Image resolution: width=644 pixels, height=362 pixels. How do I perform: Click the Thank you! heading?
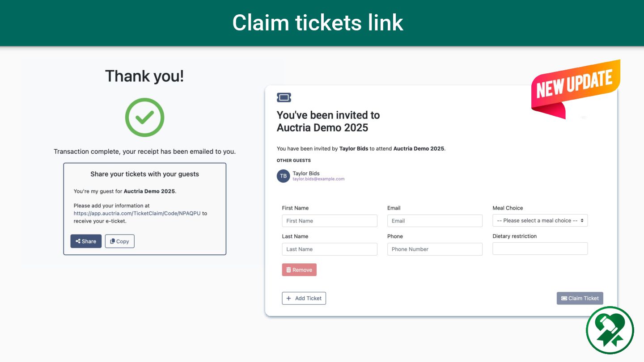click(144, 76)
